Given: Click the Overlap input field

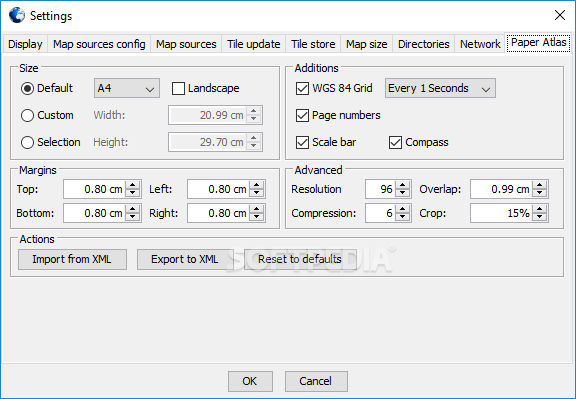Looking at the screenshot, I should coord(501,189).
